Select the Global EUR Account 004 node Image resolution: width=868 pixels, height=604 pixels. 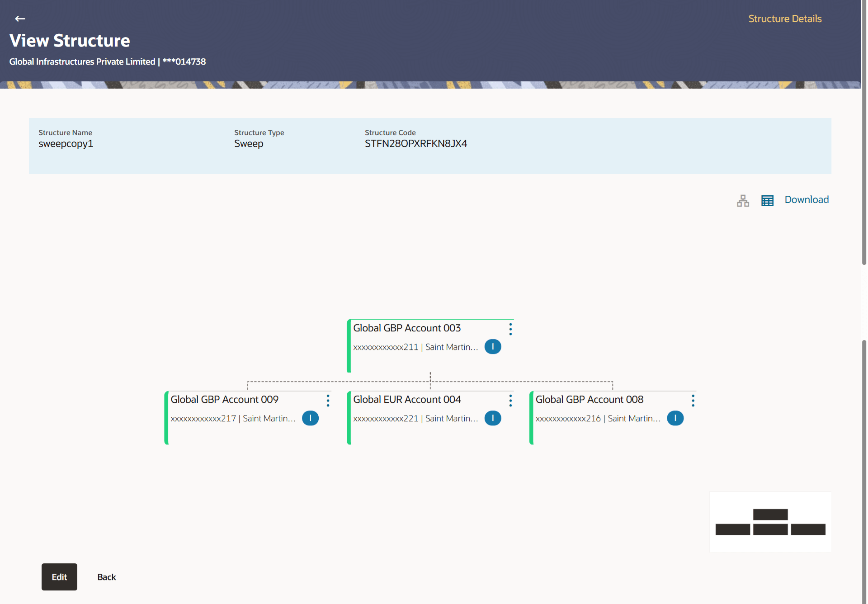tap(407, 400)
